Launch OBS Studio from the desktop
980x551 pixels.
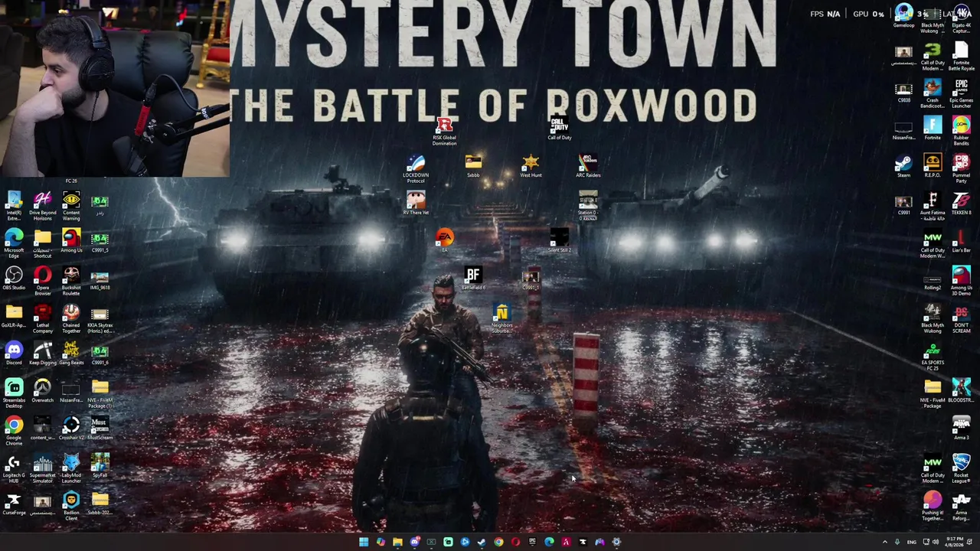(14, 279)
